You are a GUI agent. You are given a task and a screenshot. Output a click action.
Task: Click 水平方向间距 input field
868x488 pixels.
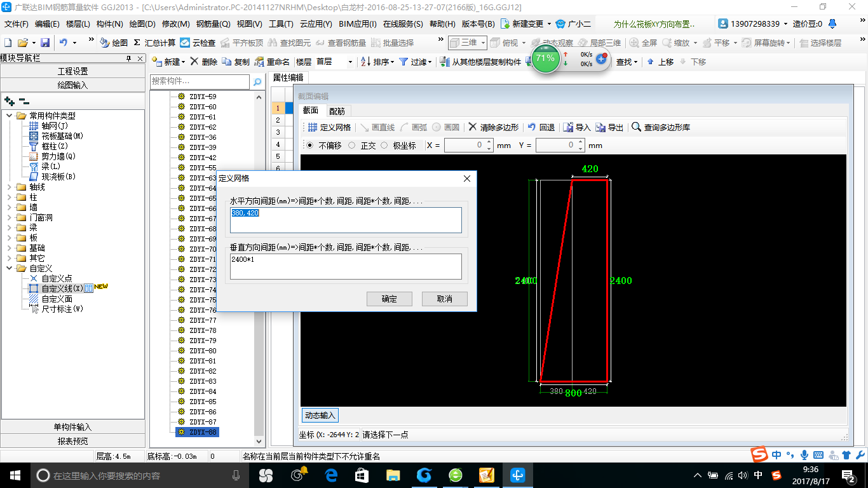[x=346, y=220]
